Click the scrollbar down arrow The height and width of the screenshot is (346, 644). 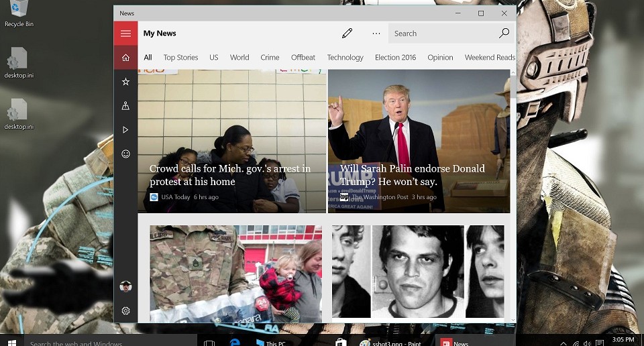point(513,320)
